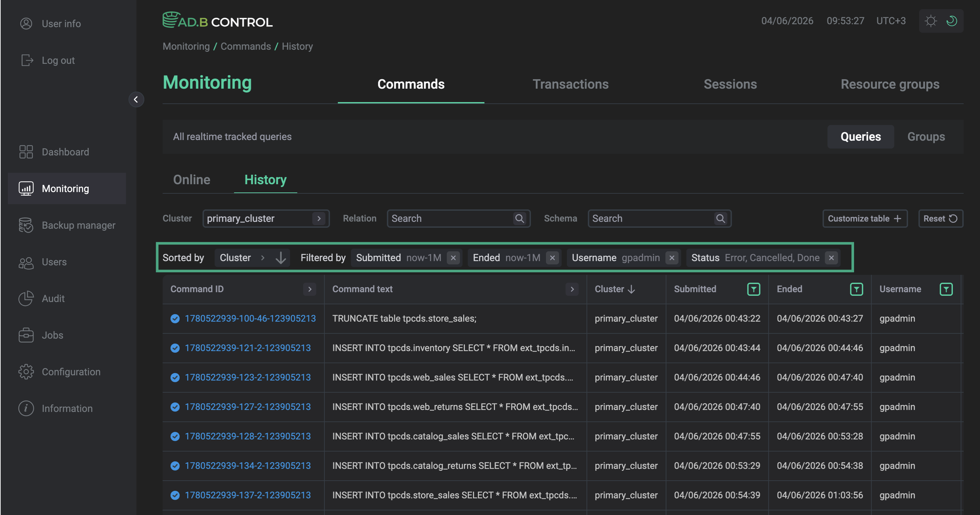
Task: Toggle sort direction arrow in Sorted by
Action: point(281,258)
